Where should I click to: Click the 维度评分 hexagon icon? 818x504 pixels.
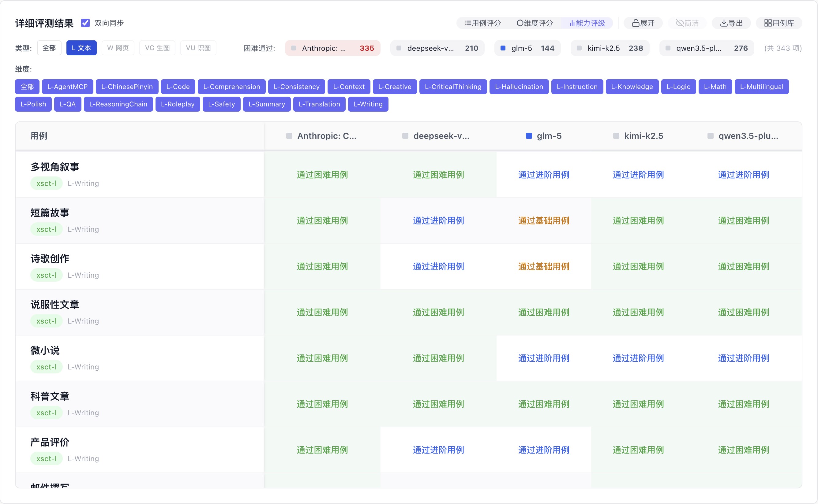pyautogui.click(x=520, y=23)
